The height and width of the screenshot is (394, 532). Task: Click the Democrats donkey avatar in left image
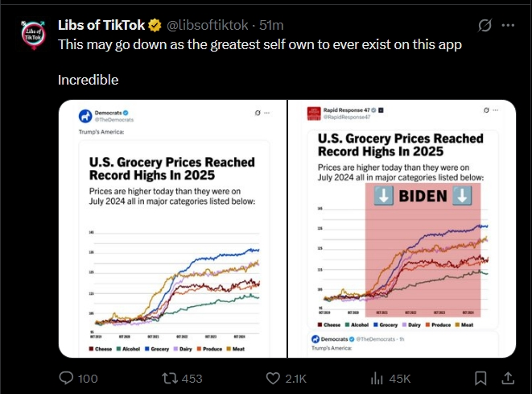pos(85,116)
